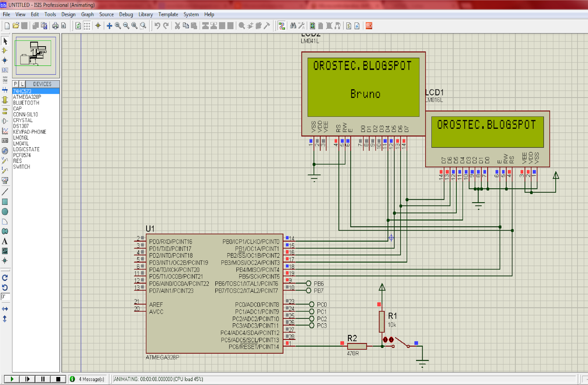Pause the running simulation
588x385 pixels.
coord(43,379)
